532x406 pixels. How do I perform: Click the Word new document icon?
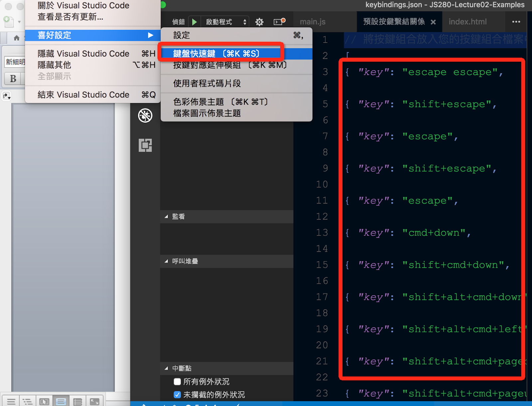pyautogui.click(x=8, y=22)
